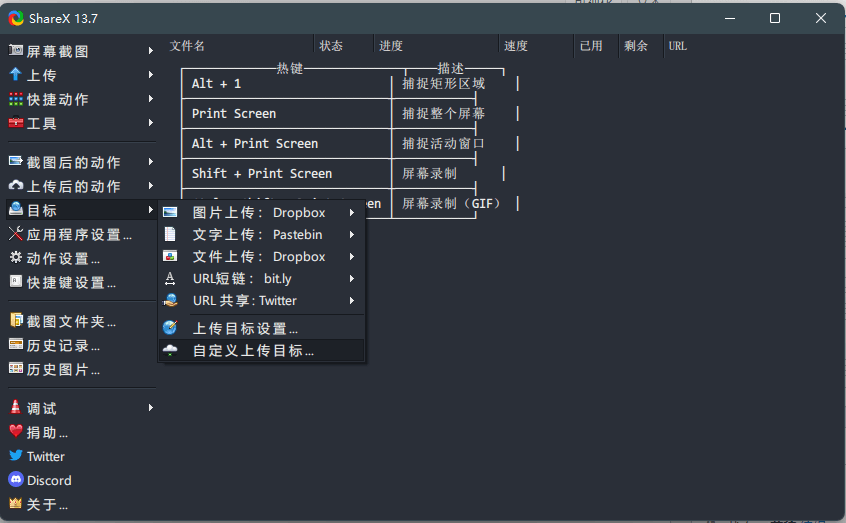This screenshot has width=846, height=523.
Task: Sort by the 进度 column header
Action: click(x=436, y=46)
